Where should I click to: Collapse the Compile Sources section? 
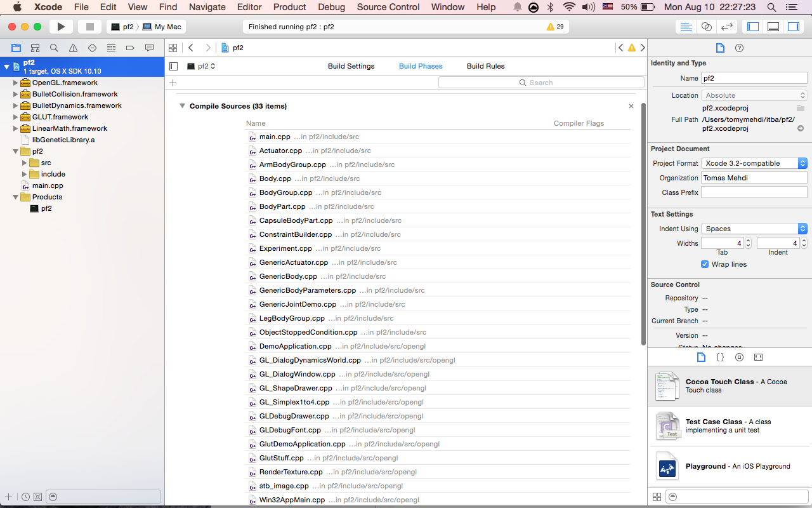point(182,106)
